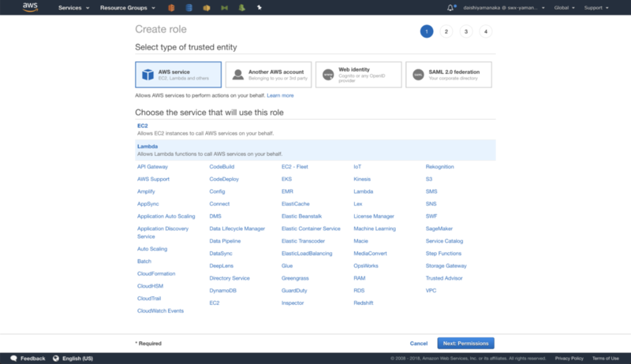Viewport: 631px width, 364px height.
Task: Select API Gateway service
Action: (152, 166)
